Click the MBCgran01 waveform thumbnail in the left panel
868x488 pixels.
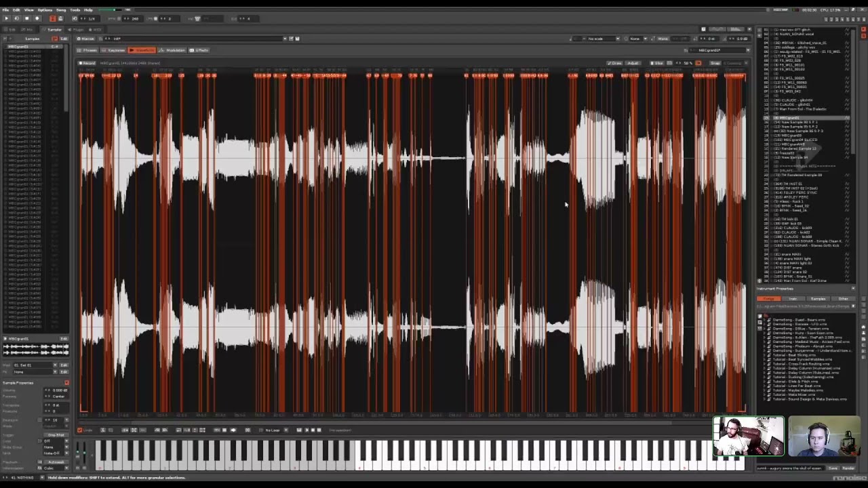point(36,349)
